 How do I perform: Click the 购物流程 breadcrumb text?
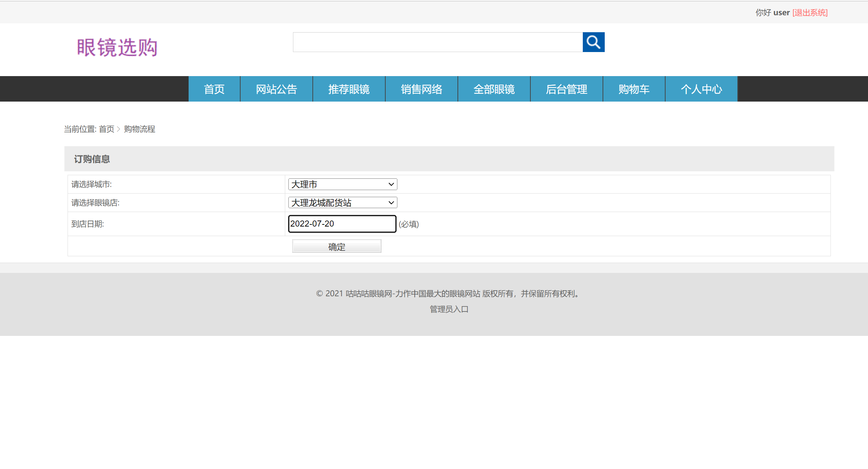pyautogui.click(x=139, y=129)
